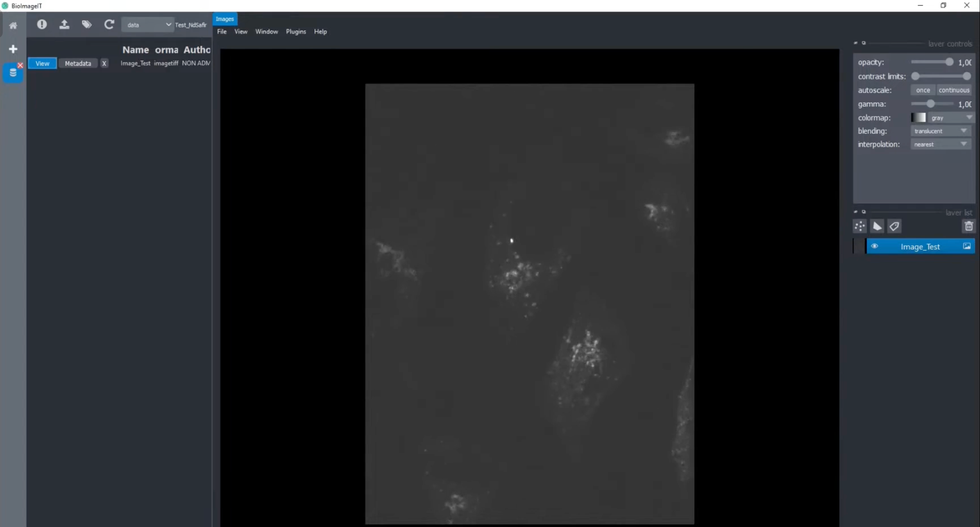Close the database tab with the red X

click(x=20, y=65)
